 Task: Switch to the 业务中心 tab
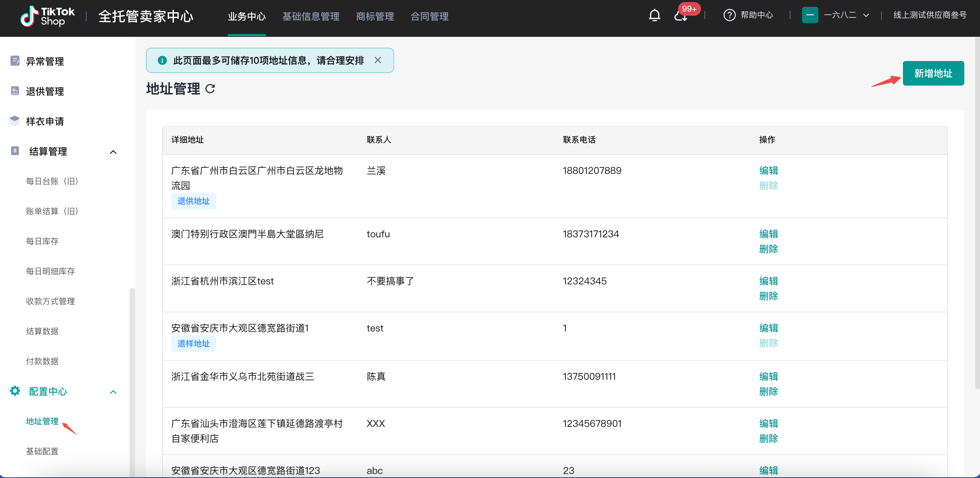click(x=247, y=16)
